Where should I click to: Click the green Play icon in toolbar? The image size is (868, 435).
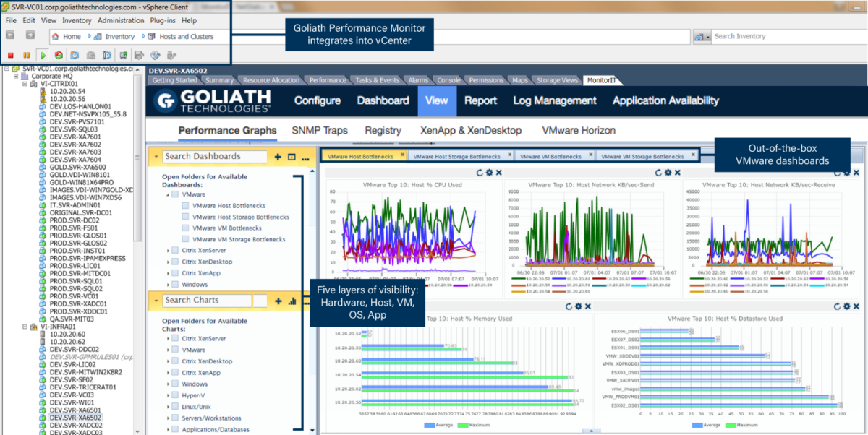[x=43, y=54]
